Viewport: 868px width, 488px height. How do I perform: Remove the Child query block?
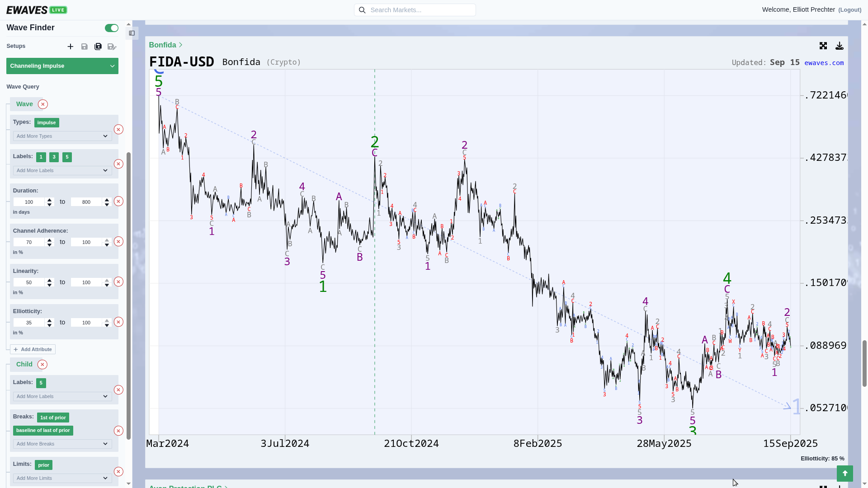(x=42, y=365)
